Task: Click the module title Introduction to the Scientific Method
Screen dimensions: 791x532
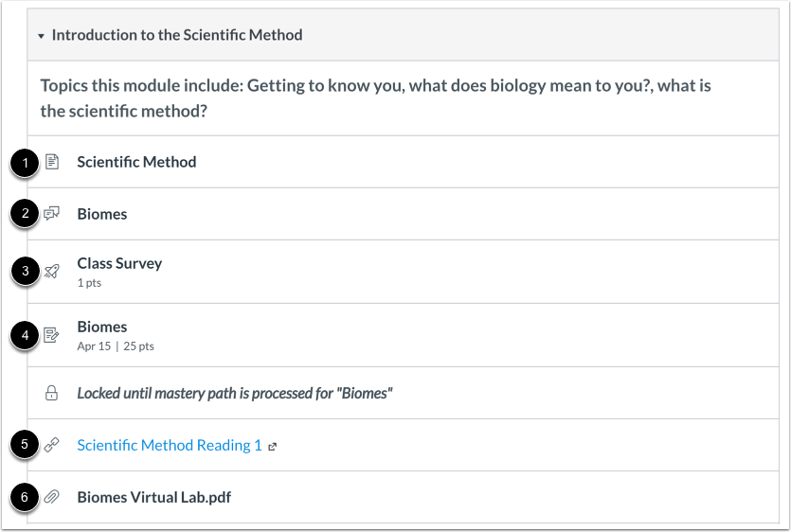Action: pyautogui.click(x=177, y=35)
